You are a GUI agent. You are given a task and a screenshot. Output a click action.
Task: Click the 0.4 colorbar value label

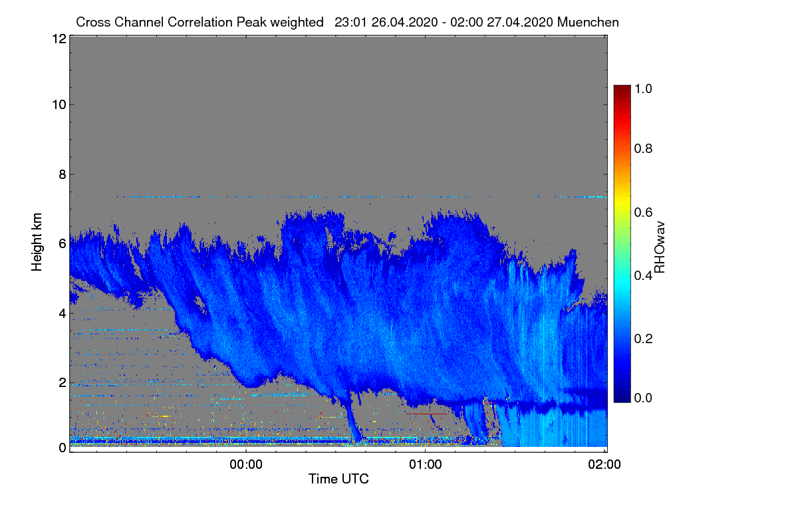coord(644,275)
